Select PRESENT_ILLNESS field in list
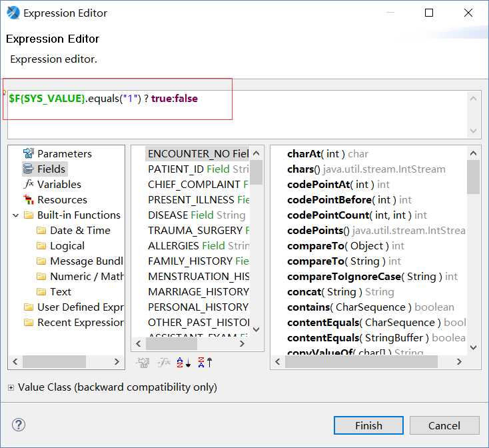The width and height of the screenshot is (489, 448). (x=198, y=199)
